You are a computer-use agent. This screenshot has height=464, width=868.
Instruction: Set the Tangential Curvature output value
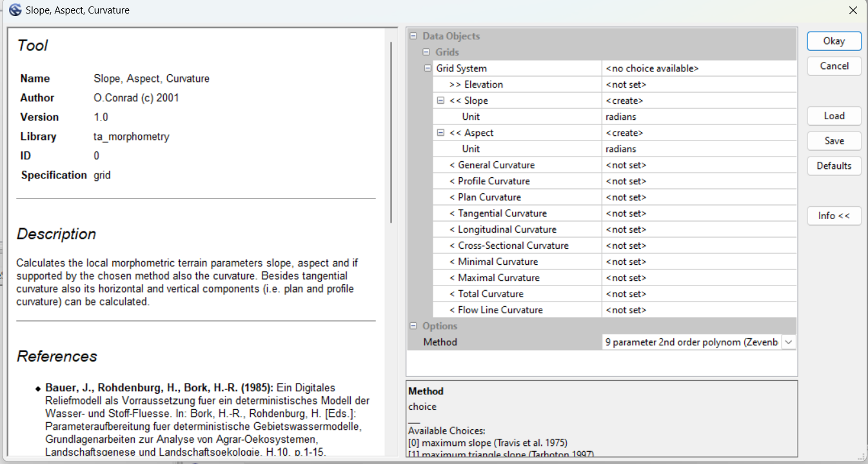coord(699,213)
